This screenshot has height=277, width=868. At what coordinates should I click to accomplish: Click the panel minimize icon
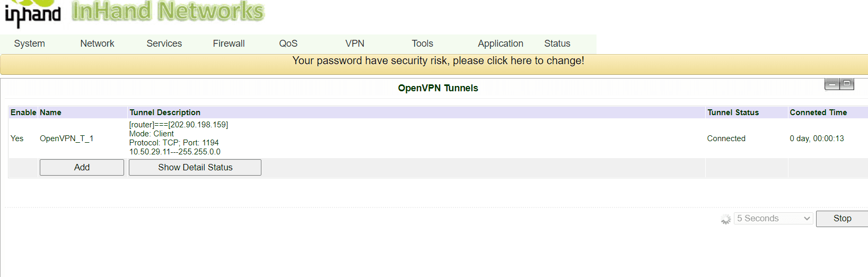point(832,84)
